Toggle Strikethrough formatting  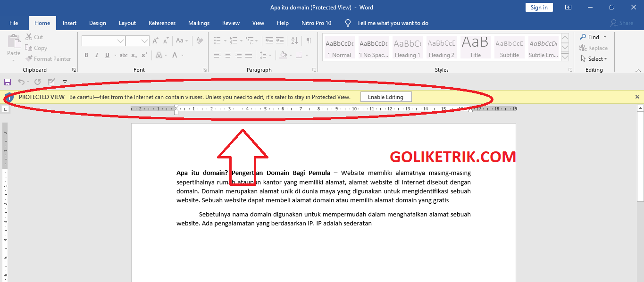[124, 55]
